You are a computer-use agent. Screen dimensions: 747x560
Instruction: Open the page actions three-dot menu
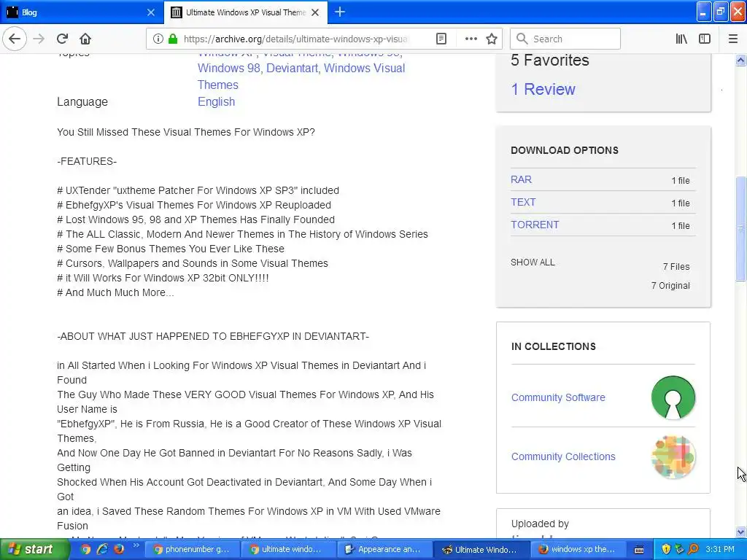[x=471, y=39]
